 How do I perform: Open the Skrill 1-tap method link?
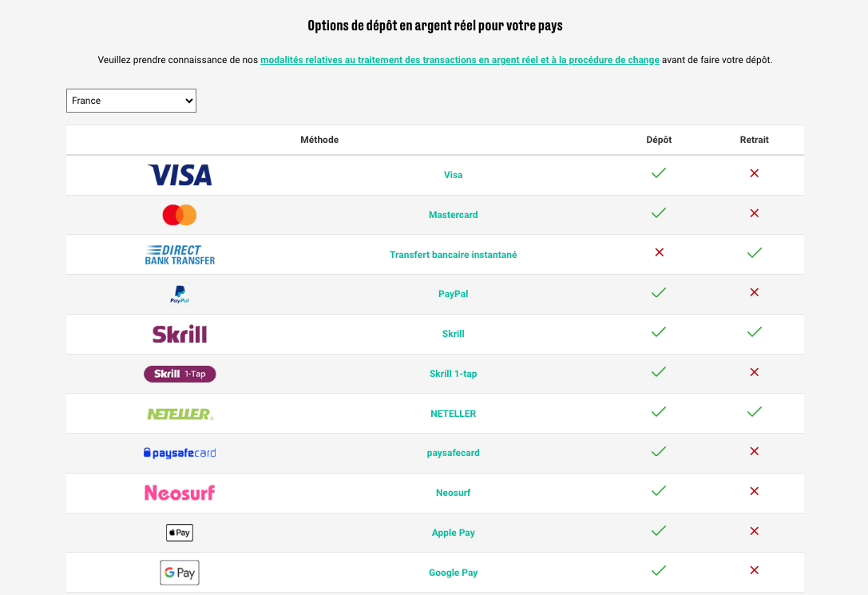[x=453, y=374]
